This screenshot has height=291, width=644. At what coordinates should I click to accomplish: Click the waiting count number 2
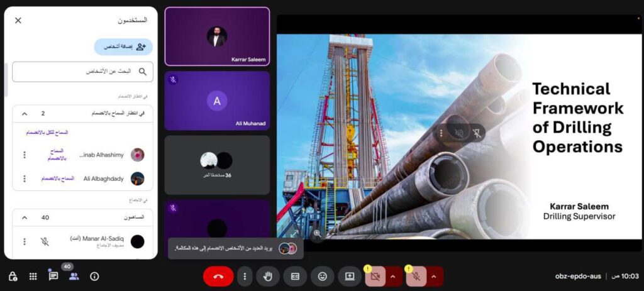point(43,113)
